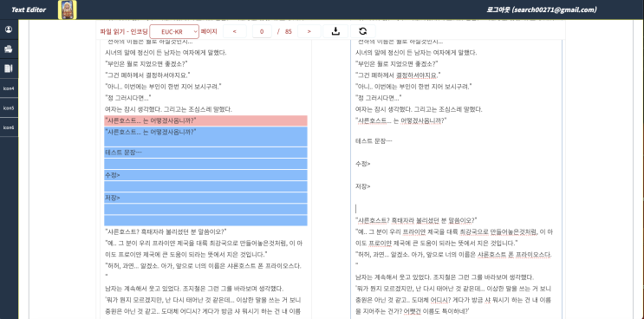Click the 파일 읽기 - 인코딩 label
Screen dimensions: 644x319
(x=124, y=31)
